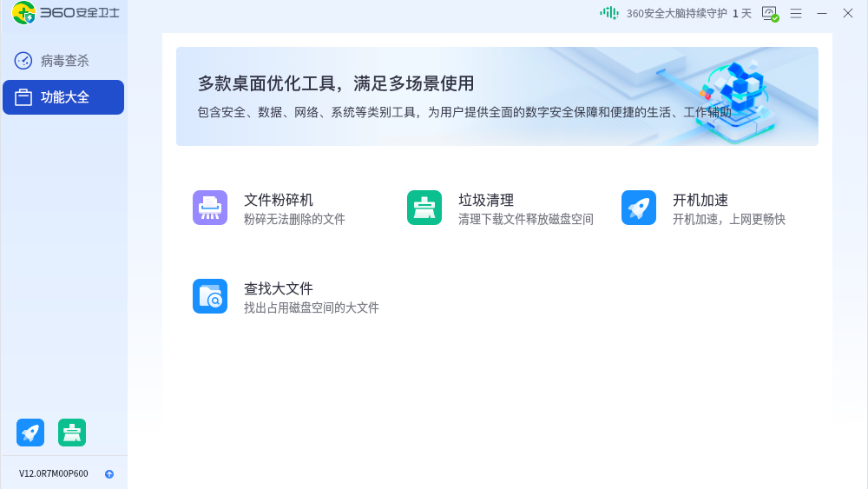Open the hamburger main menu
This screenshot has width=868, height=489.
click(796, 13)
